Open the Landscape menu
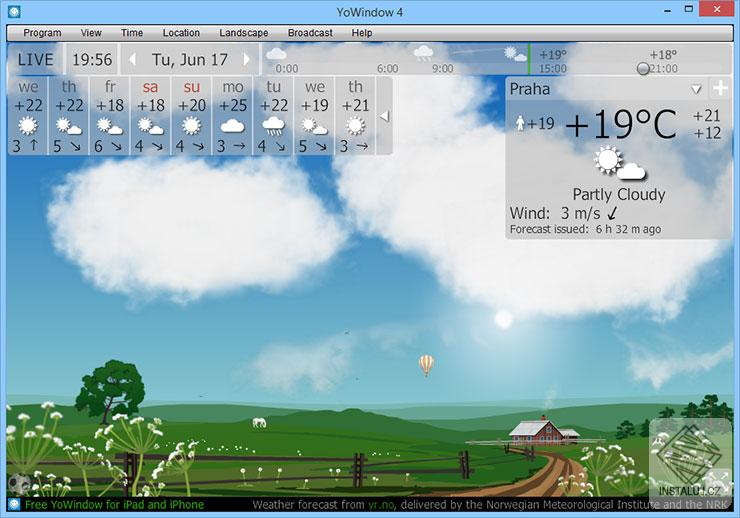740x518 pixels. click(244, 33)
